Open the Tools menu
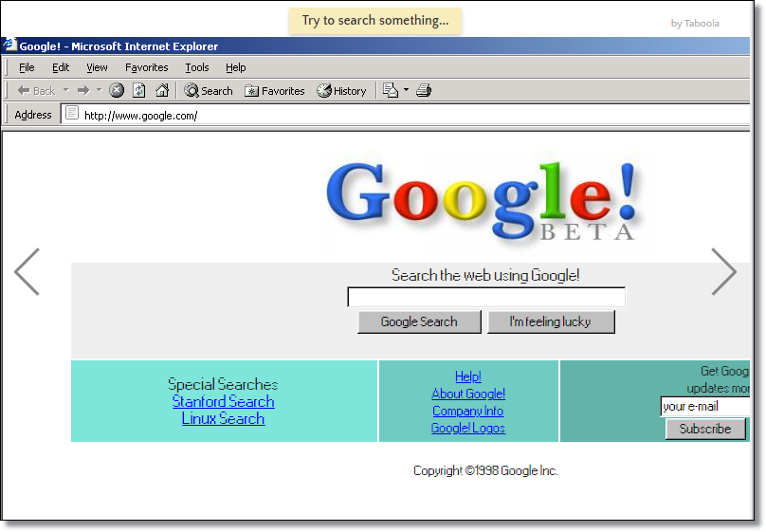The image size is (766, 532). click(x=197, y=67)
